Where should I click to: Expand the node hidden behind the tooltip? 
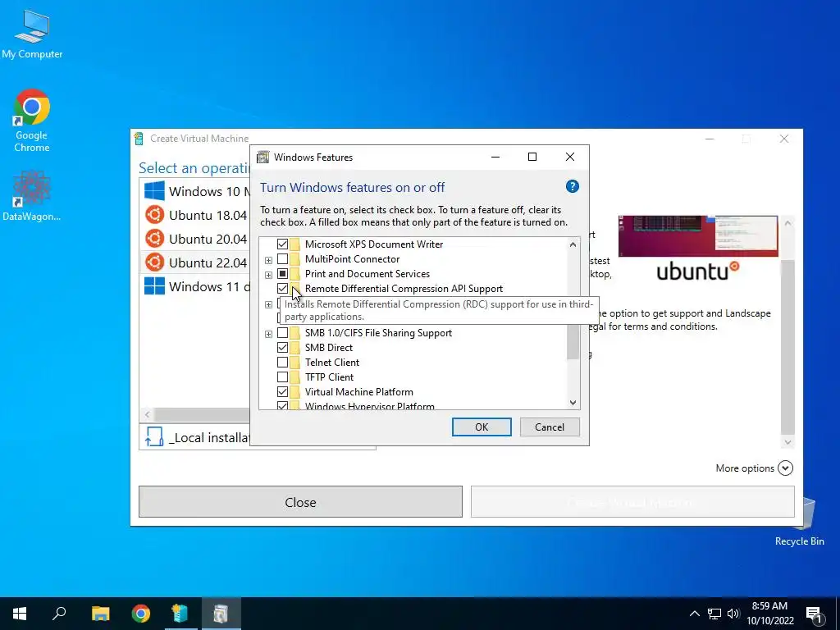tap(268, 304)
